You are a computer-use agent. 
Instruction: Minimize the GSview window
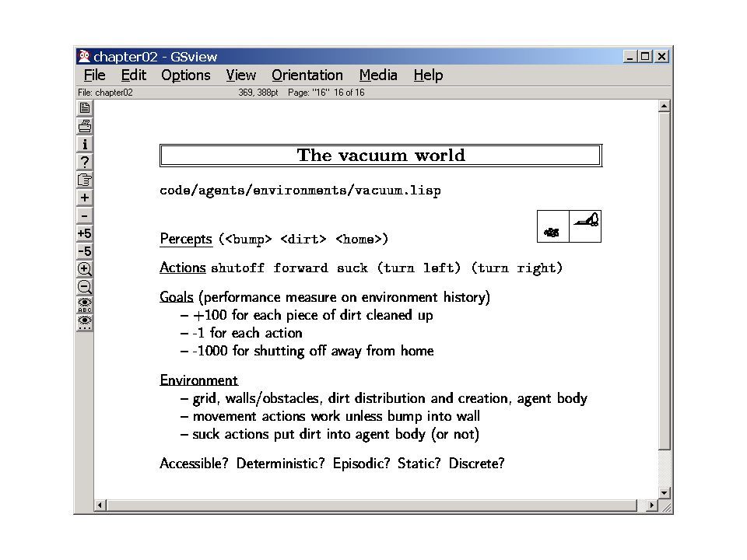point(630,57)
